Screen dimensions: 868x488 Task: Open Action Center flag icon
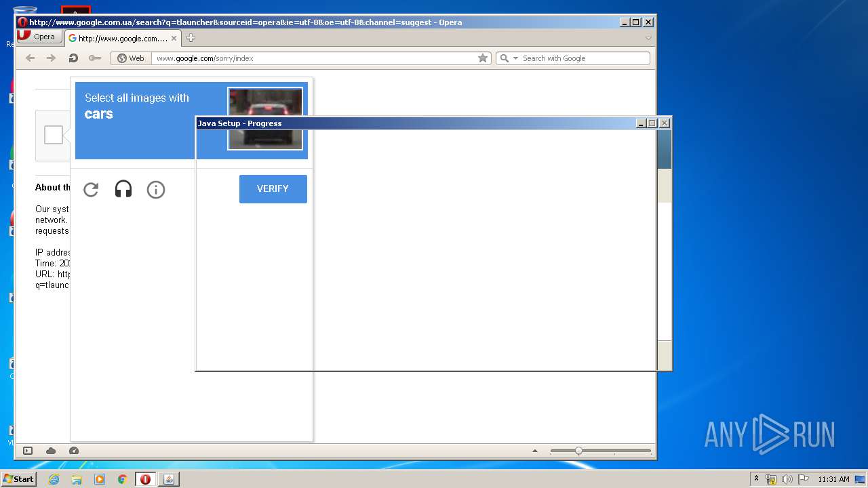click(x=804, y=479)
